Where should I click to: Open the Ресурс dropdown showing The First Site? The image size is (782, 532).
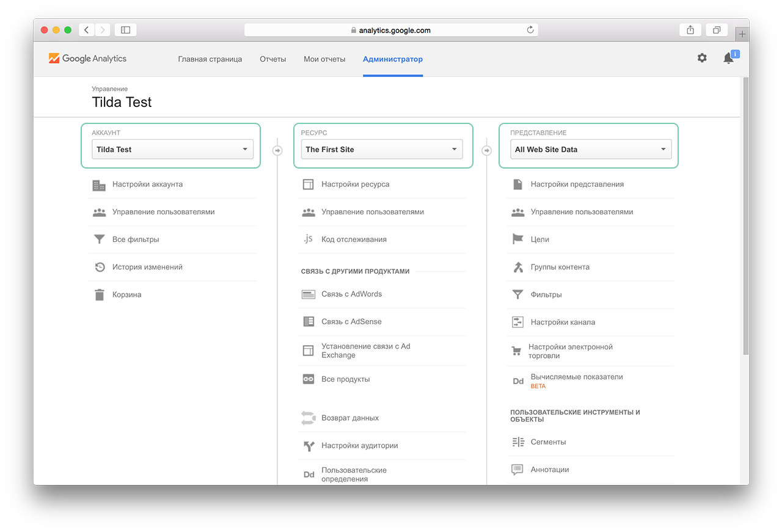pos(382,150)
